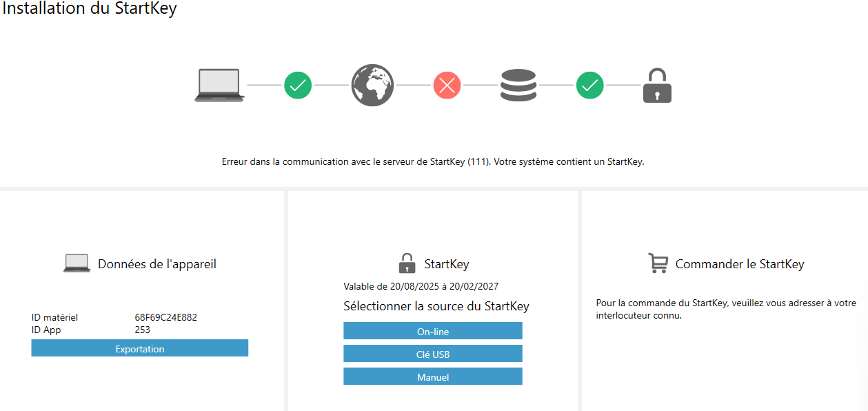
Task: Click the laptop icon beside Données de l'appareil
Action: [x=77, y=263]
